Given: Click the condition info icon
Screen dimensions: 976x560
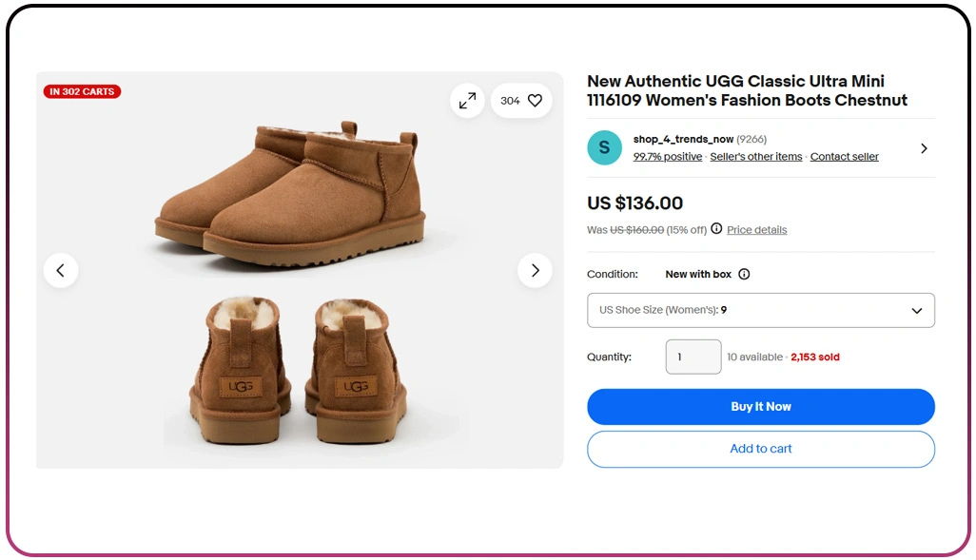Looking at the screenshot, I should pyautogui.click(x=744, y=275).
